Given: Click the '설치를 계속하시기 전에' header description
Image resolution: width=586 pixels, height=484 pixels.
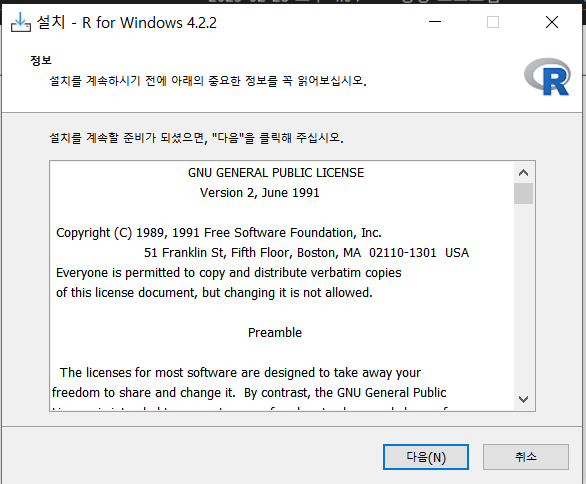Looking at the screenshot, I should point(208,81).
